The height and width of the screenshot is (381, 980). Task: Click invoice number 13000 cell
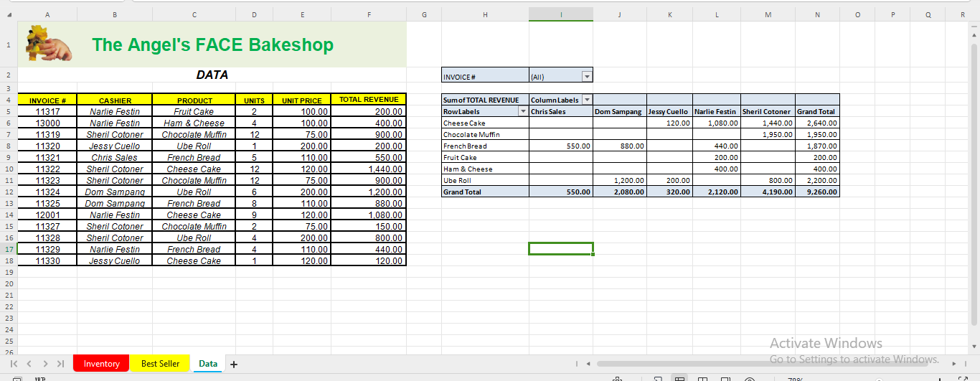(47, 123)
